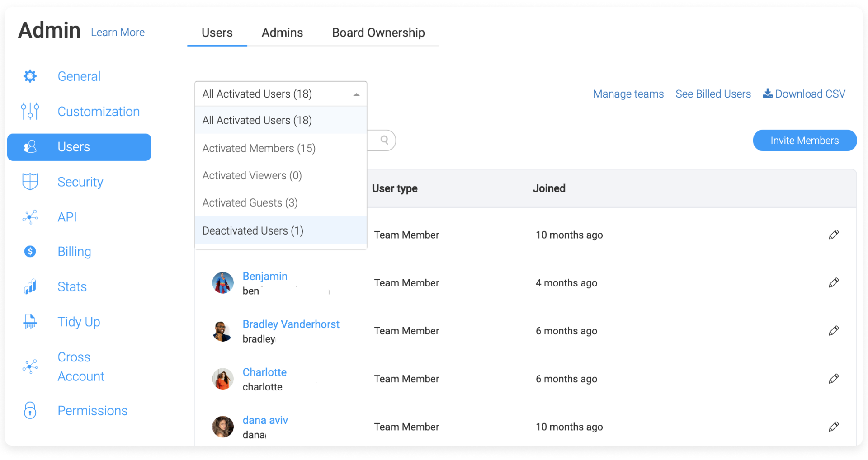Image resolution: width=868 pixels, height=460 pixels.
Task: Click the Download CSV link
Action: click(x=804, y=94)
